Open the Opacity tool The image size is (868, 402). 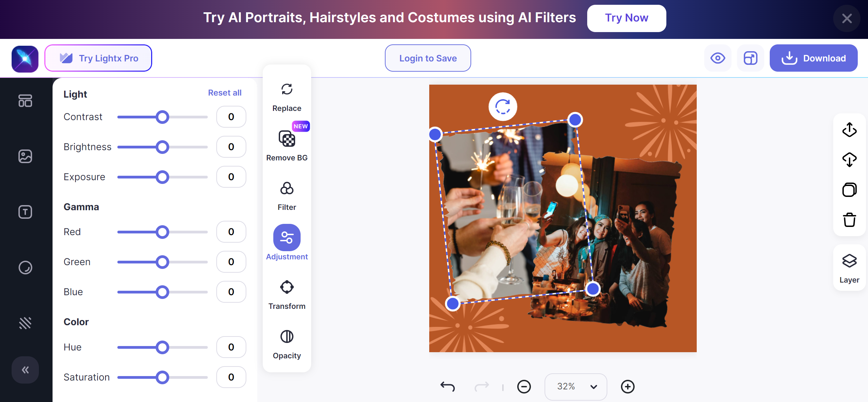coord(287,344)
